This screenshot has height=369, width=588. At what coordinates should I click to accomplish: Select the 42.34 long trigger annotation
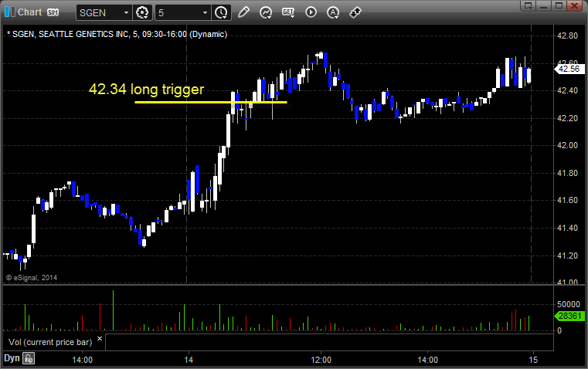146,89
